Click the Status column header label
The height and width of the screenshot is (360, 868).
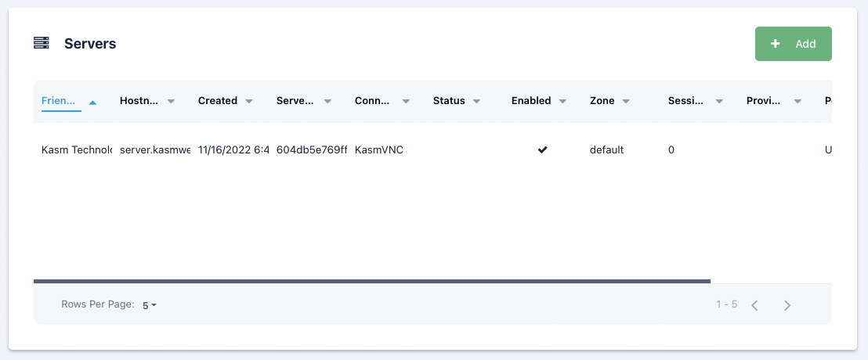[449, 101]
